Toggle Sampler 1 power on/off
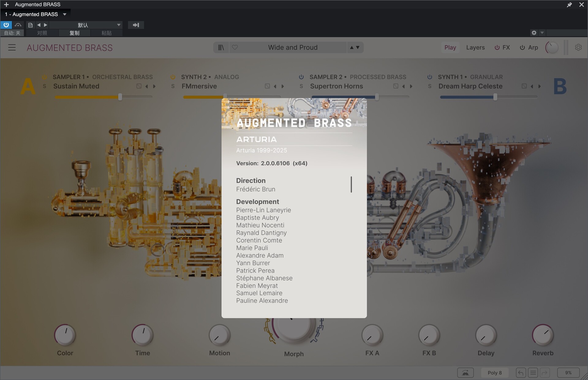588x380 pixels. [44, 77]
